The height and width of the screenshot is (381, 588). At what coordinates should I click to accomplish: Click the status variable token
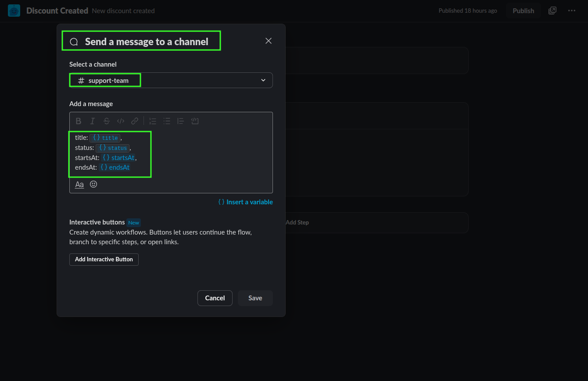pyautogui.click(x=113, y=148)
